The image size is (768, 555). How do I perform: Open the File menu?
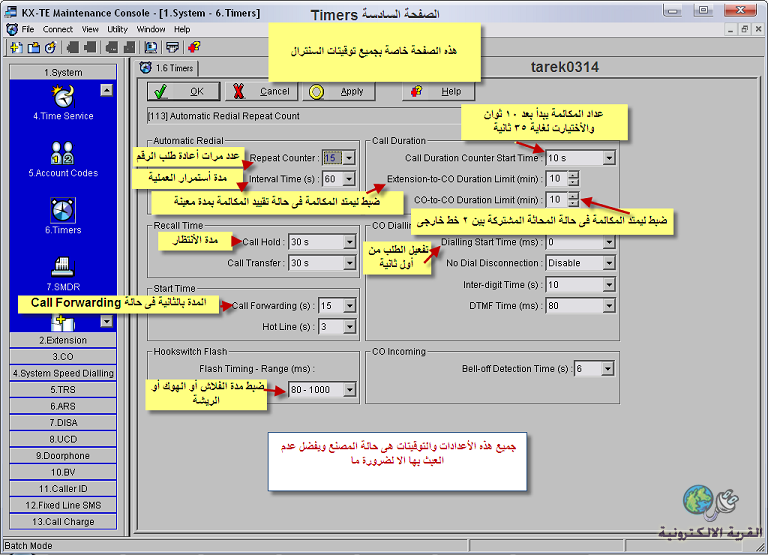pos(28,29)
